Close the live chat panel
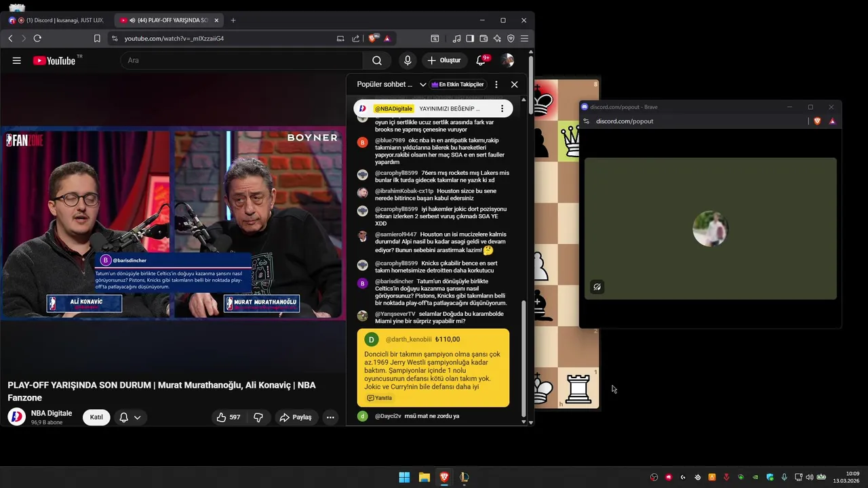The width and height of the screenshot is (868, 488). coord(514,85)
